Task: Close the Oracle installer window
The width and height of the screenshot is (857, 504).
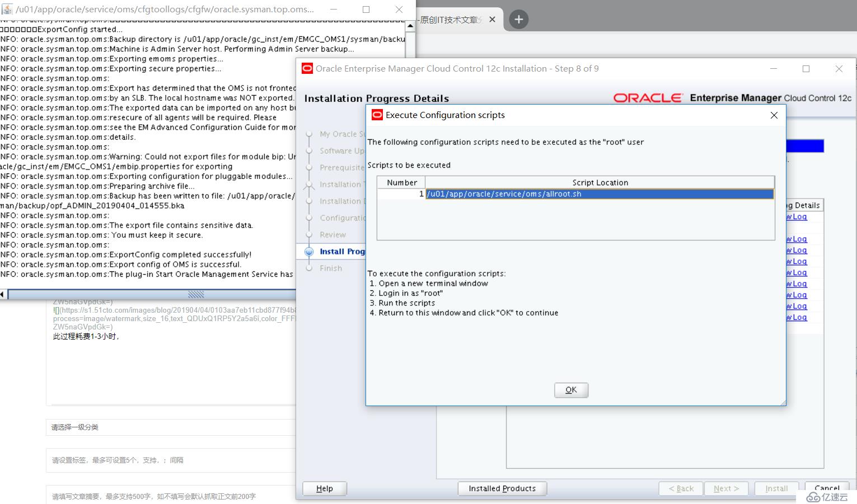Action: click(839, 69)
